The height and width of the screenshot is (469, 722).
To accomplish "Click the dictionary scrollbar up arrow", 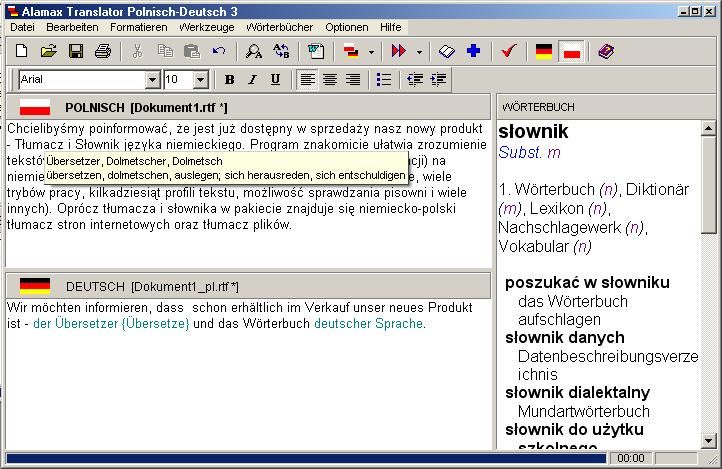I will [709, 128].
